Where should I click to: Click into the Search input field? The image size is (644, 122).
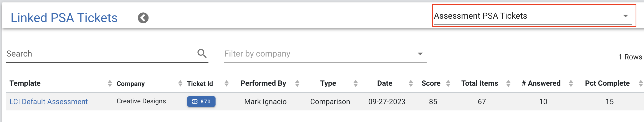101,54
